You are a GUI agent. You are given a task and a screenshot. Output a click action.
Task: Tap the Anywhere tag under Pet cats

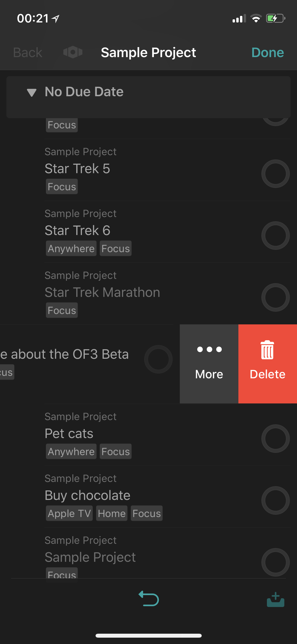click(x=71, y=452)
